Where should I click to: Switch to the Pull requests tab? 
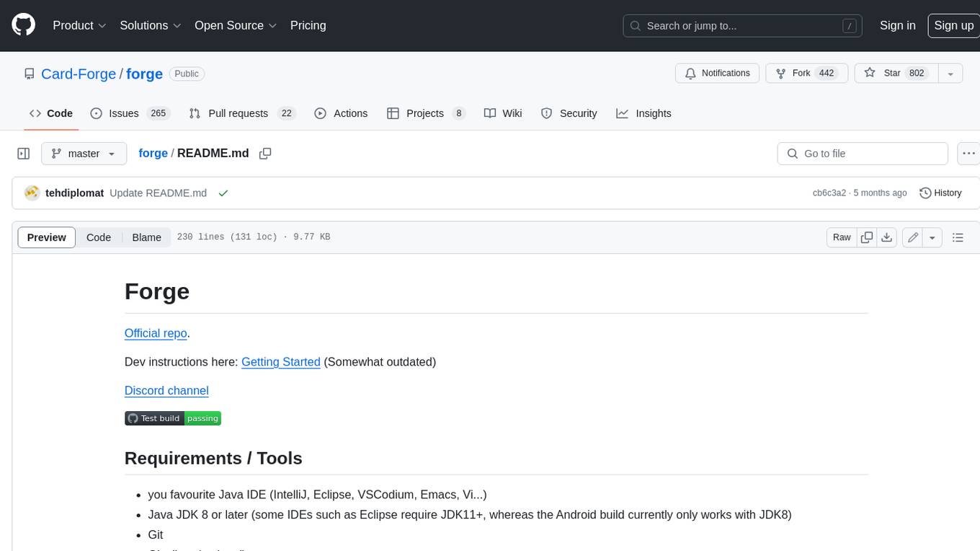coord(241,113)
